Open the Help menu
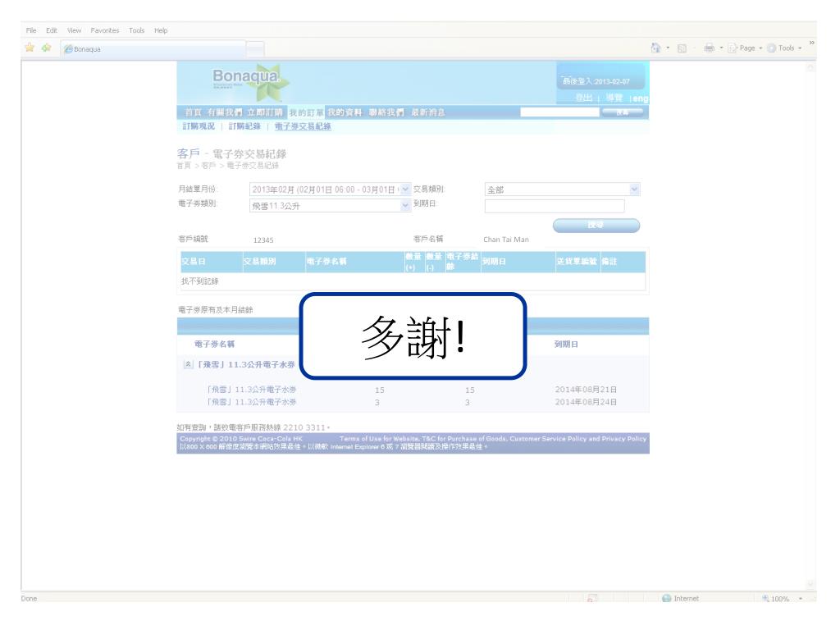 point(161,30)
